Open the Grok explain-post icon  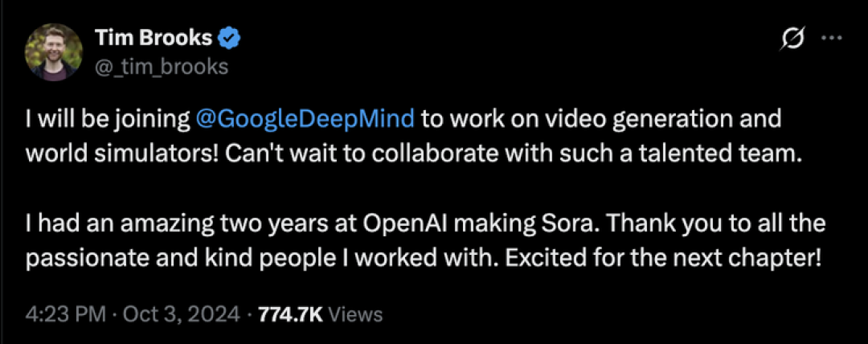pyautogui.click(x=792, y=39)
